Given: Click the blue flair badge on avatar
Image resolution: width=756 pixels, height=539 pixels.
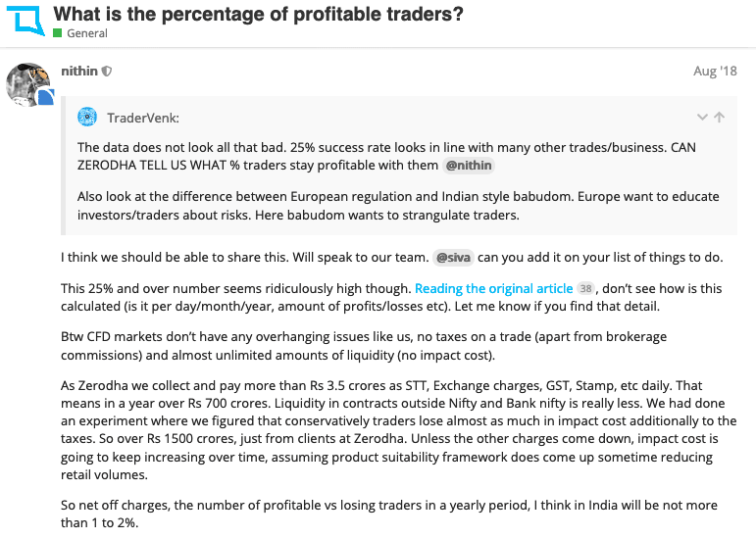Looking at the screenshot, I should coord(46,97).
